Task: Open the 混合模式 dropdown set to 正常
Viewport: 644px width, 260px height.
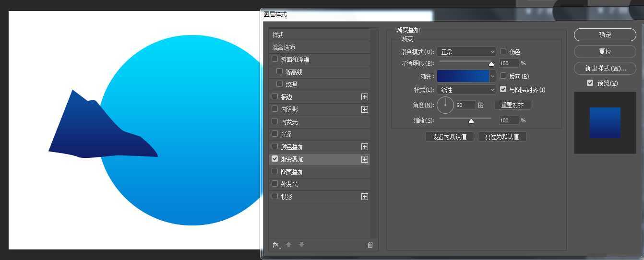Action: [x=466, y=51]
